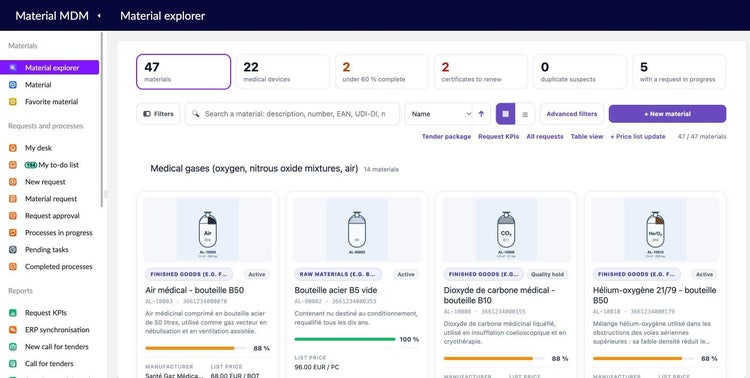This screenshot has height=378, width=750.
Task: Click Request KPIs sidebar icon
Action: [13, 313]
